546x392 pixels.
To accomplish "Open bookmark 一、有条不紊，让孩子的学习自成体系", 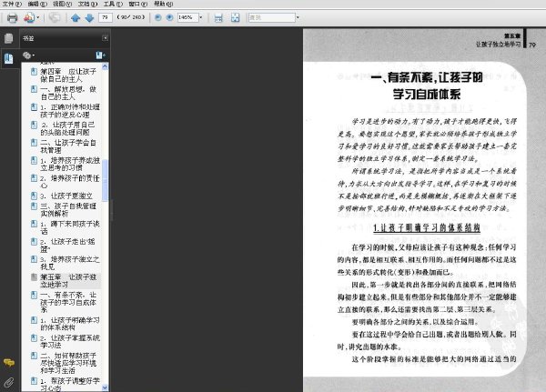I will click(x=68, y=302).
